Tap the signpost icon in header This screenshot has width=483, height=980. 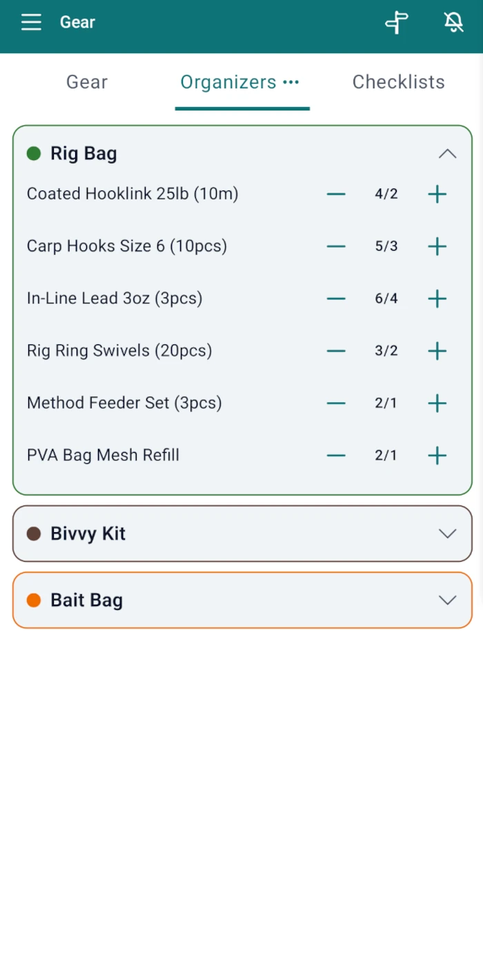396,22
